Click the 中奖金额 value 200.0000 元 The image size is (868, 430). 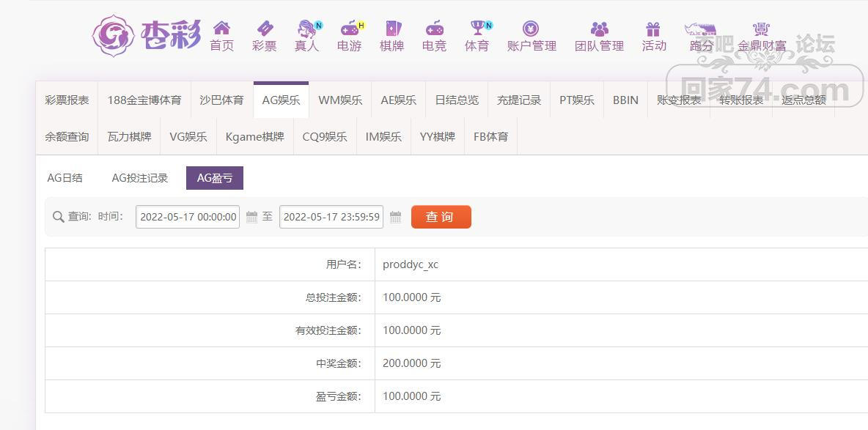pyautogui.click(x=412, y=363)
